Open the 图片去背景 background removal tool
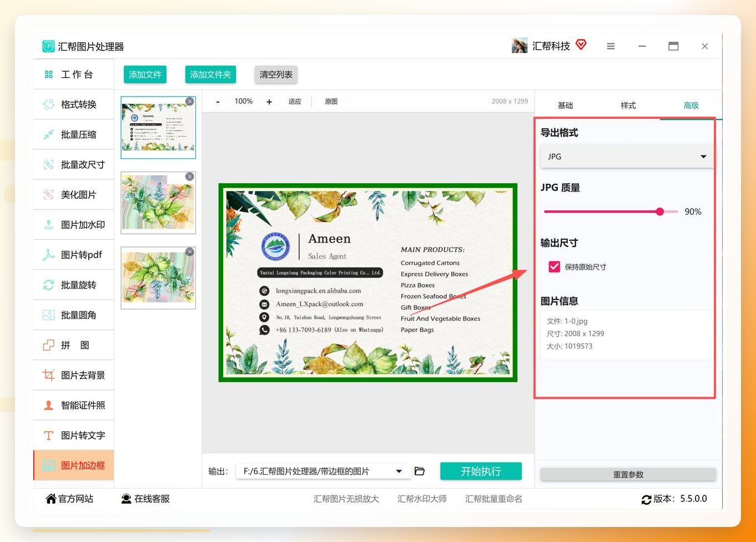 [x=74, y=375]
